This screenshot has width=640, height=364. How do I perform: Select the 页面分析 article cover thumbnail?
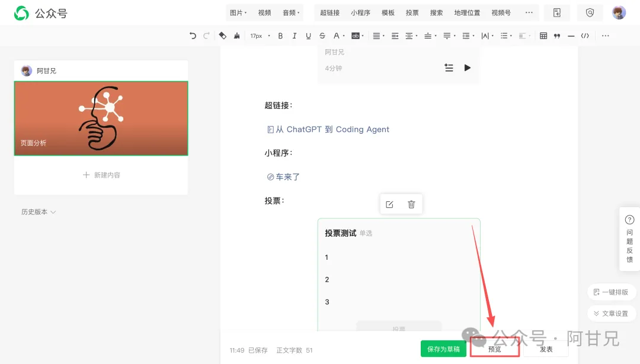[101, 118]
